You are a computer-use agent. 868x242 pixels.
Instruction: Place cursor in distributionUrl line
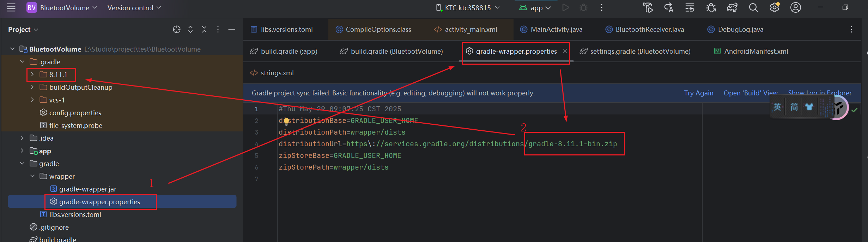[448, 144]
